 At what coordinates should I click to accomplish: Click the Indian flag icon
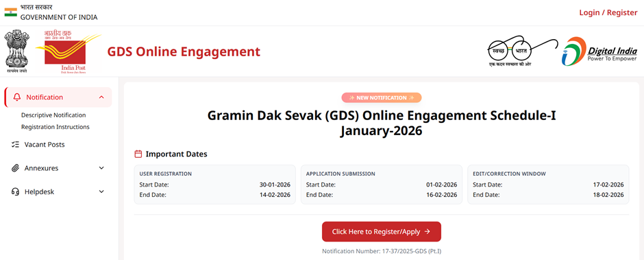11,12
